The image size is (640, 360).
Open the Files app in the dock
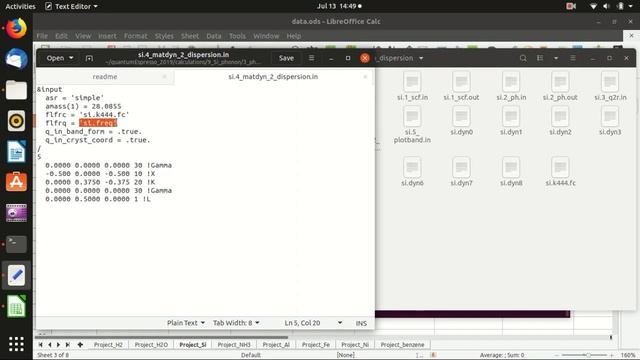point(16,90)
